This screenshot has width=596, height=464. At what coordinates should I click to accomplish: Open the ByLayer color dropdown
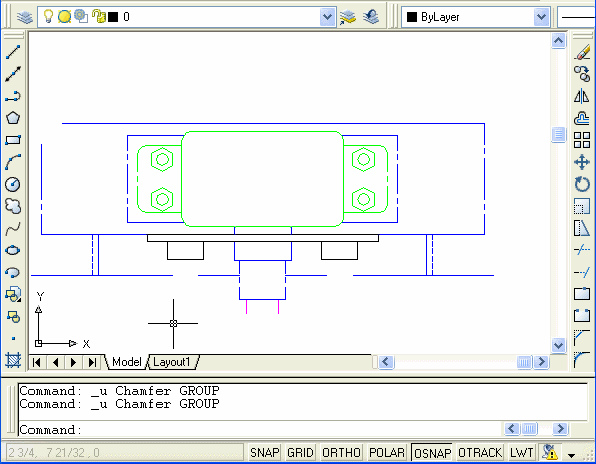pos(541,17)
